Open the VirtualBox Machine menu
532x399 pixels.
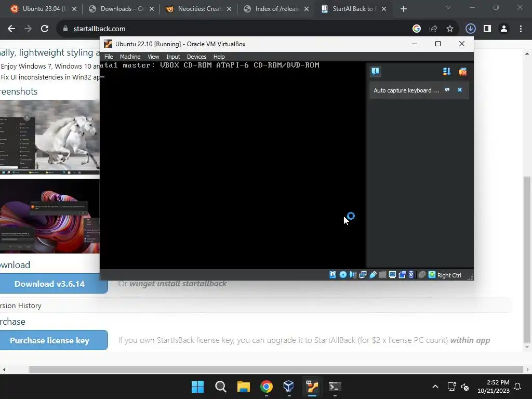130,57
